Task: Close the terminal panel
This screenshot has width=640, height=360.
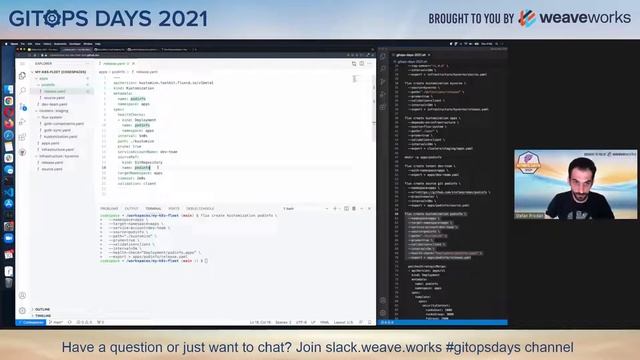Action: [369, 209]
